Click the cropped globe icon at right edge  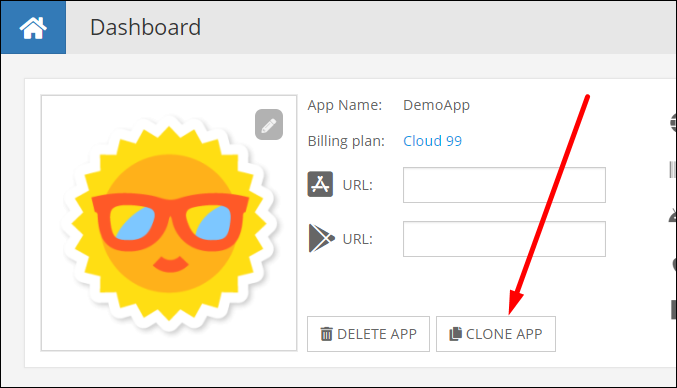[x=673, y=123]
